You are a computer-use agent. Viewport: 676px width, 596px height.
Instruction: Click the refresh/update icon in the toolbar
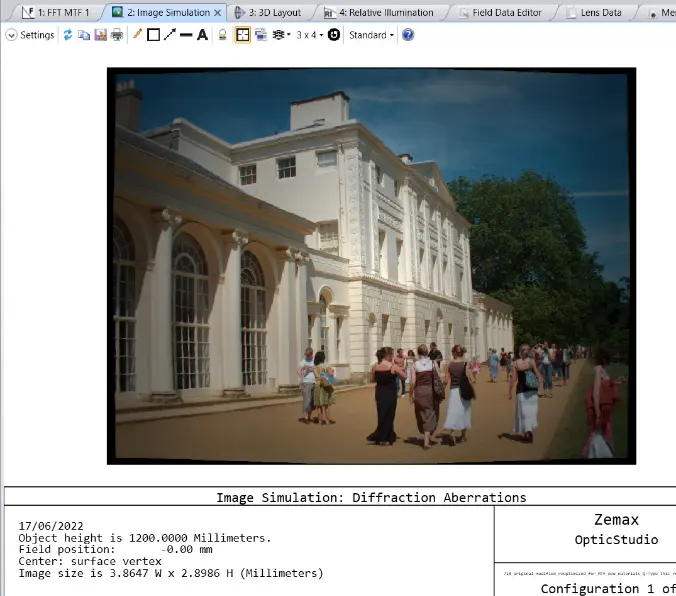tap(68, 35)
